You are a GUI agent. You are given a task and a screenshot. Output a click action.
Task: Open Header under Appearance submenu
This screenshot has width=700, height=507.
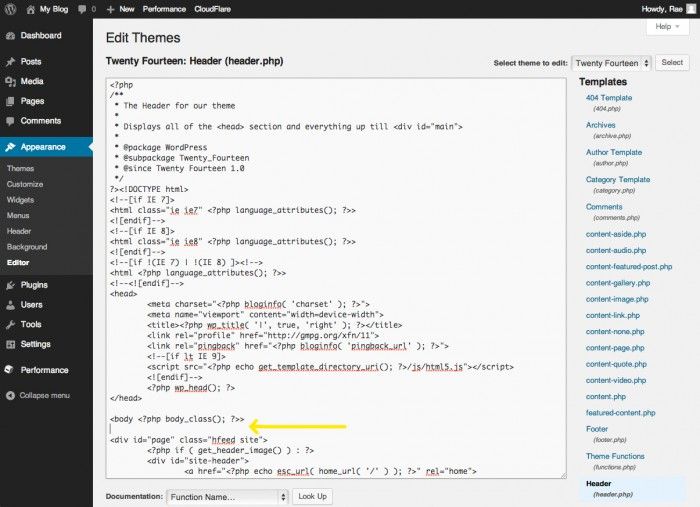click(x=19, y=231)
